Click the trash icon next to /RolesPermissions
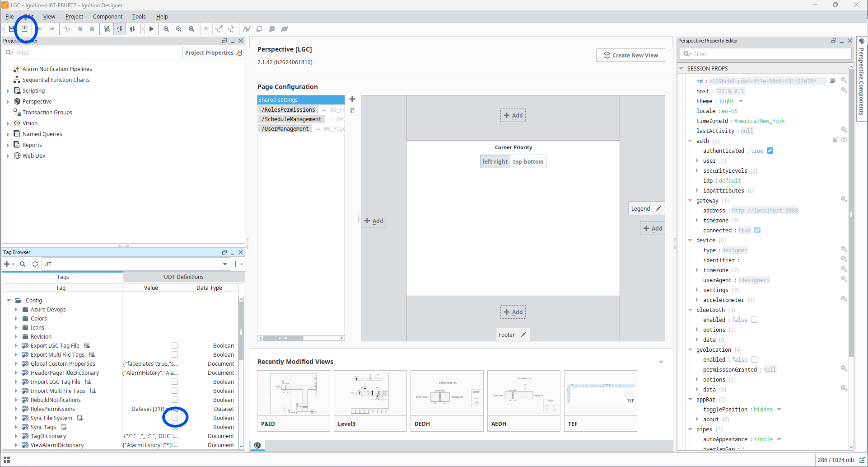 click(352, 110)
